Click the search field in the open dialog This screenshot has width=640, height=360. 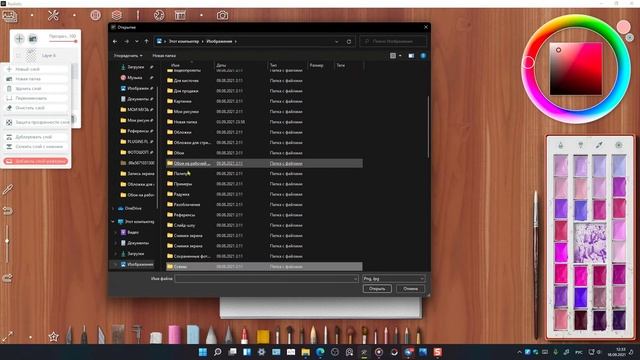tap(393, 42)
